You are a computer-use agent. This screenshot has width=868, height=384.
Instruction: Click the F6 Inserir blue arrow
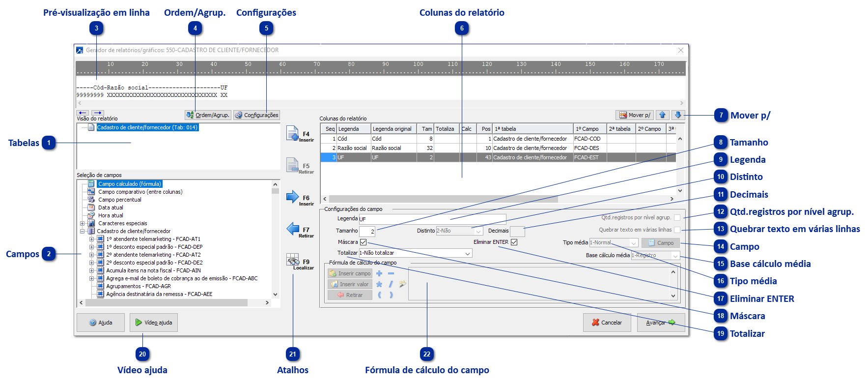click(293, 197)
